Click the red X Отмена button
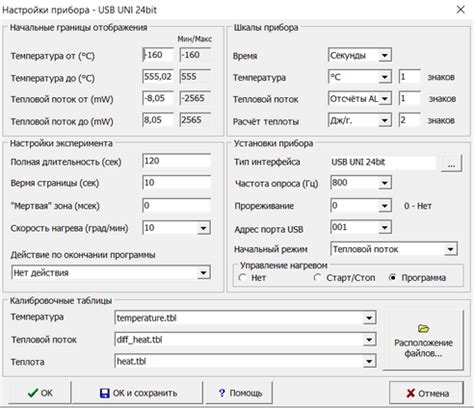Screen dimensions: 474x408 point(426,393)
